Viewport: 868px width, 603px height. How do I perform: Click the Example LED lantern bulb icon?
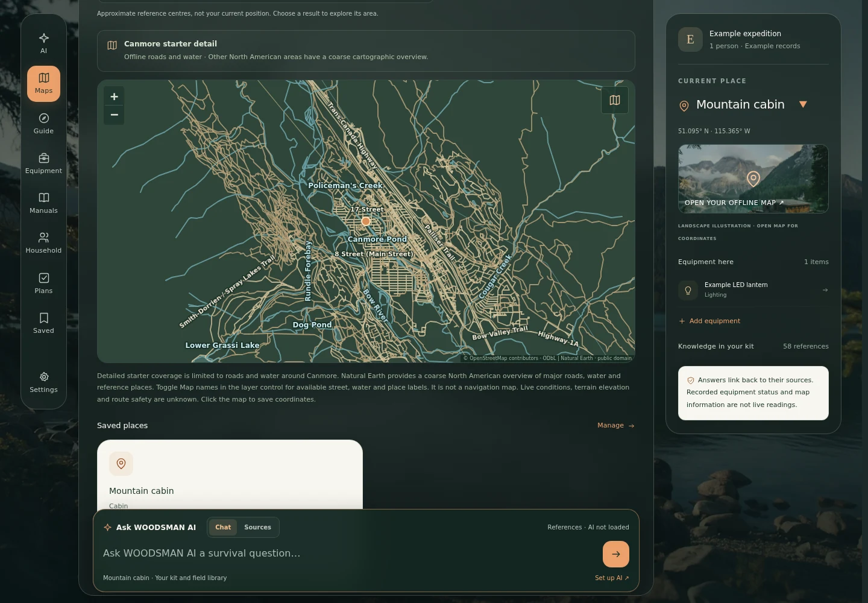click(x=688, y=290)
